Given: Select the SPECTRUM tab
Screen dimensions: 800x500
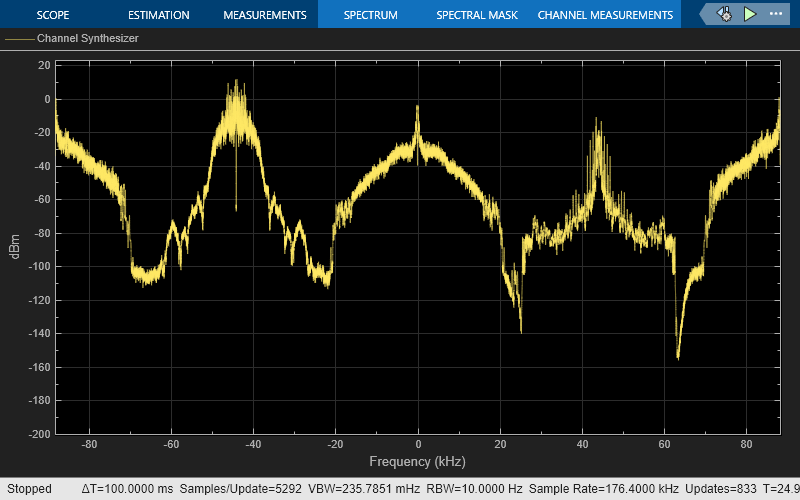Looking at the screenshot, I should pos(370,15).
